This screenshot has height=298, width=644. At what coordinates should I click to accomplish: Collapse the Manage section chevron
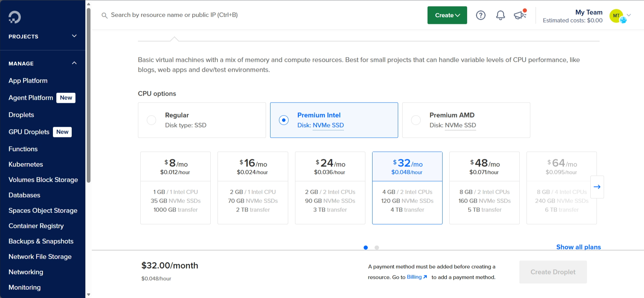point(74,63)
